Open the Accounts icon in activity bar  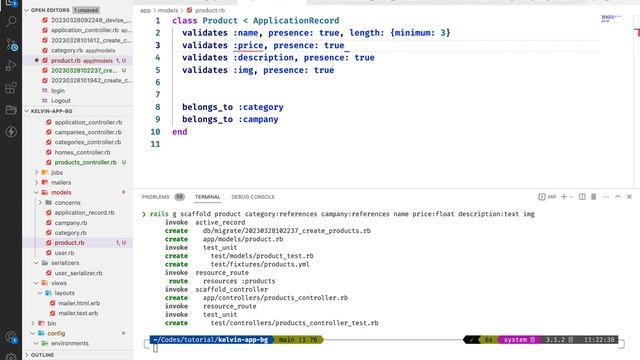11,337
